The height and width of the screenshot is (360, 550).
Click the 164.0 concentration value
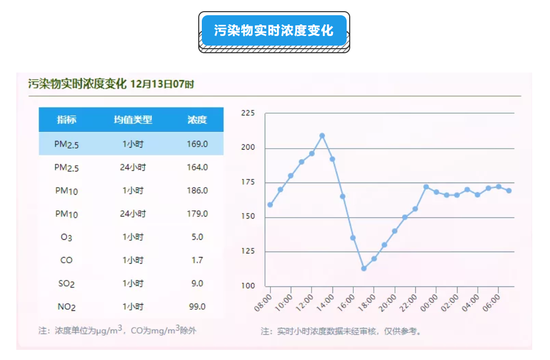197,167
